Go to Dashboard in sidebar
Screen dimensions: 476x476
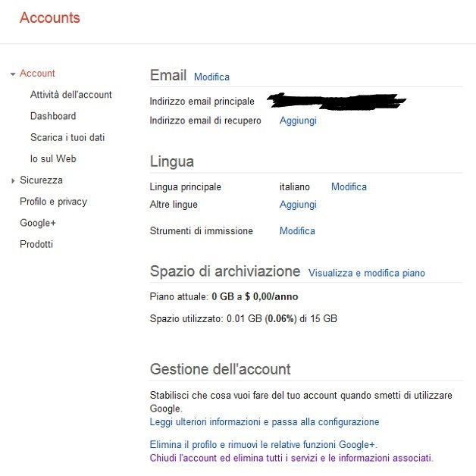(x=53, y=116)
